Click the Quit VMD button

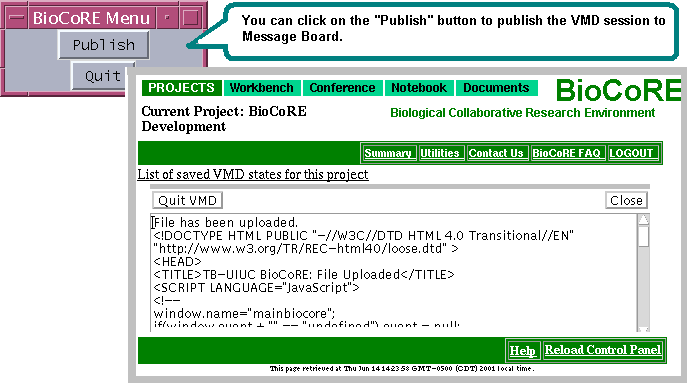coord(188,200)
